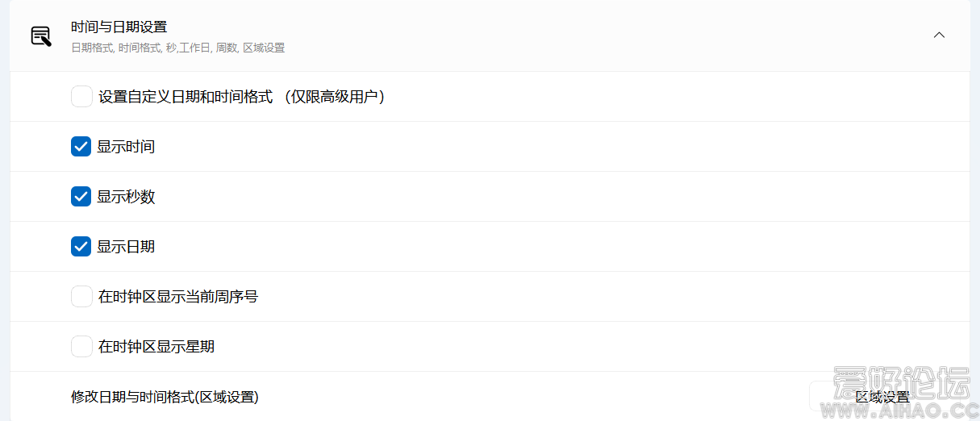The image size is (980, 421).
Task: Tick the 在时钟区显示当前周序号 checkbox
Action: coord(81,297)
